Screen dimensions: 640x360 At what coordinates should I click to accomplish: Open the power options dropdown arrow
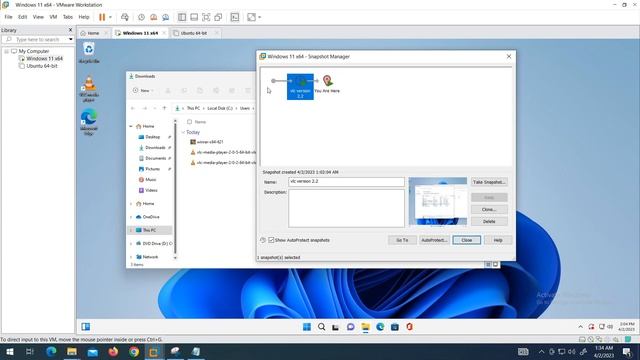coord(110,17)
